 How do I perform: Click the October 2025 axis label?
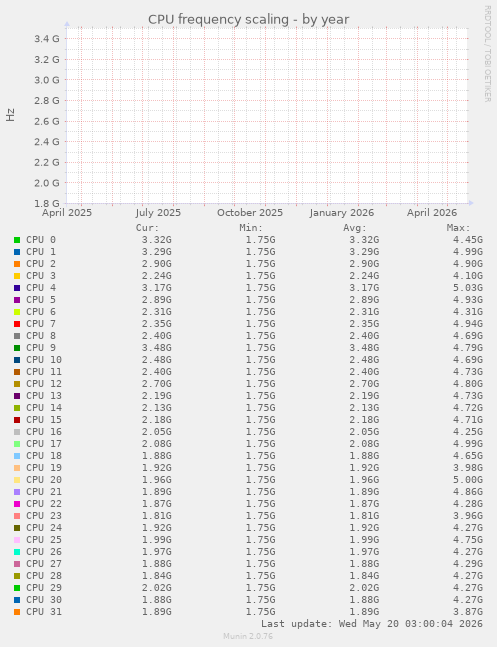[x=250, y=213]
